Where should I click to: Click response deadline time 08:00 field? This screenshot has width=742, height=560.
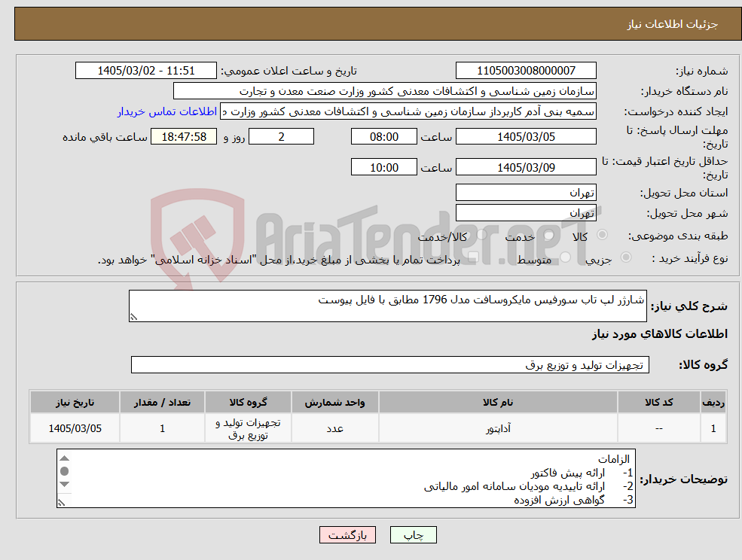pyautogui.click(x=383, y=137)
